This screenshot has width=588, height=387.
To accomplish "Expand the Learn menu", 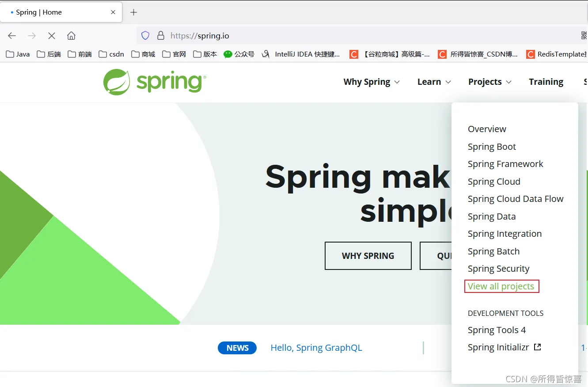I will 434,82.
